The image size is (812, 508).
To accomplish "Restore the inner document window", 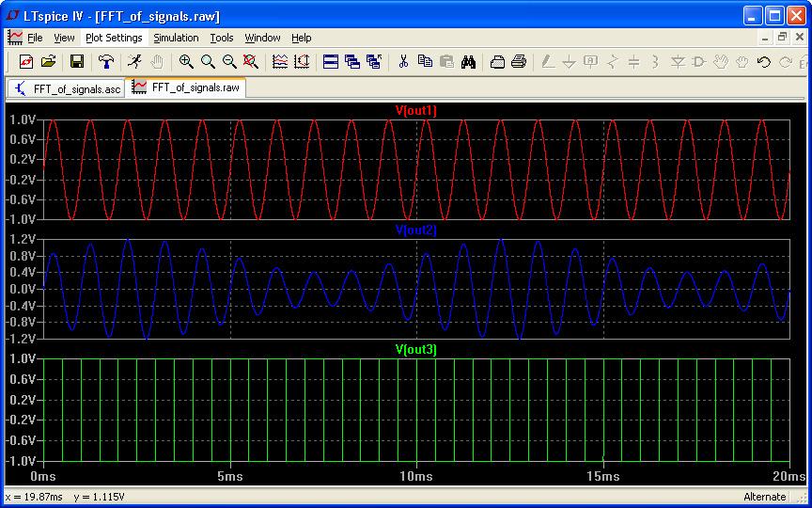I will 783,38.
